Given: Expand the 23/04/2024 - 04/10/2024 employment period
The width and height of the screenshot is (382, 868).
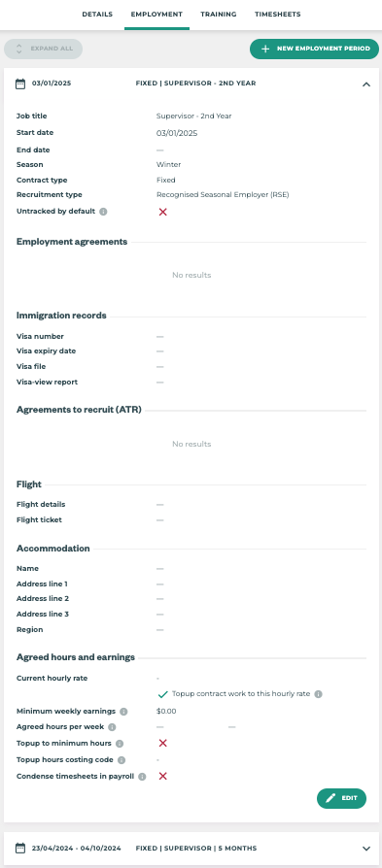Looking at the screenshot, I should click(365, 848).
